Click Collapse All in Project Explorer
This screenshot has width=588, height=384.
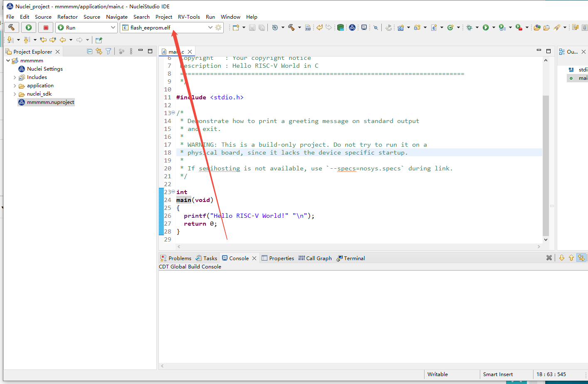point(90,51)
